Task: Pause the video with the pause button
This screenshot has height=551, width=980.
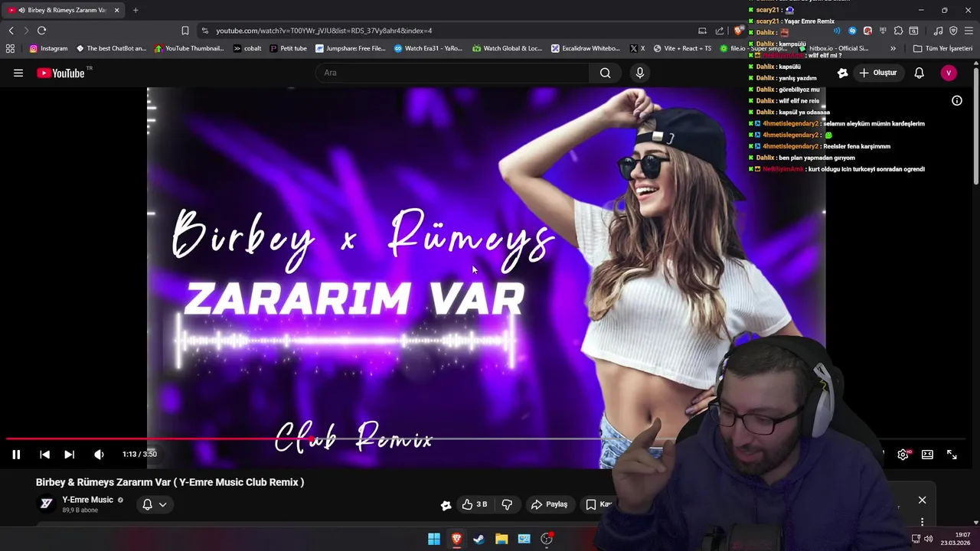Action: tap(16, 455)
